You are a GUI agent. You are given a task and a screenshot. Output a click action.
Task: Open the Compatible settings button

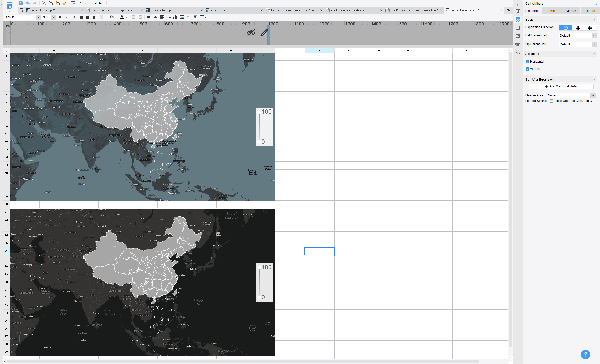[x=92, y=3]
